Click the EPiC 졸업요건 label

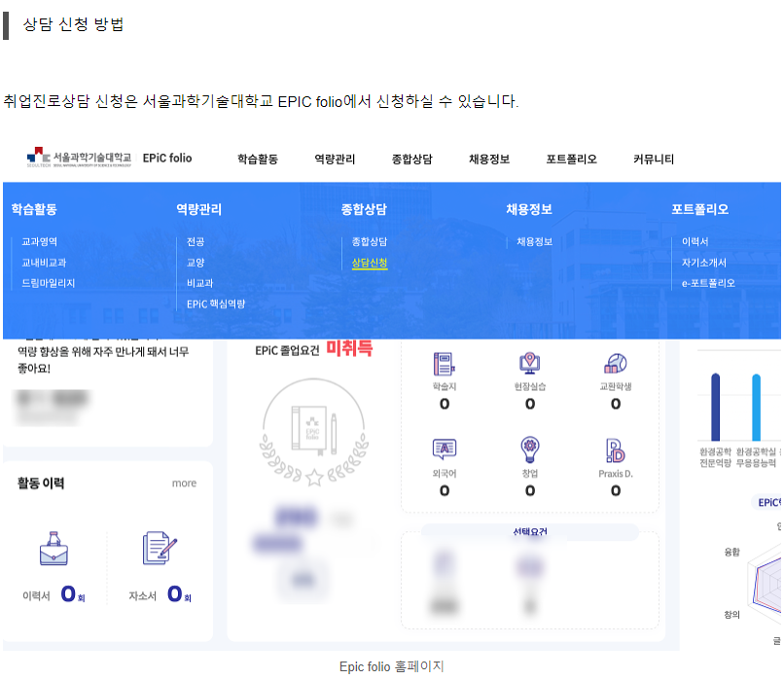coord(287,350)
